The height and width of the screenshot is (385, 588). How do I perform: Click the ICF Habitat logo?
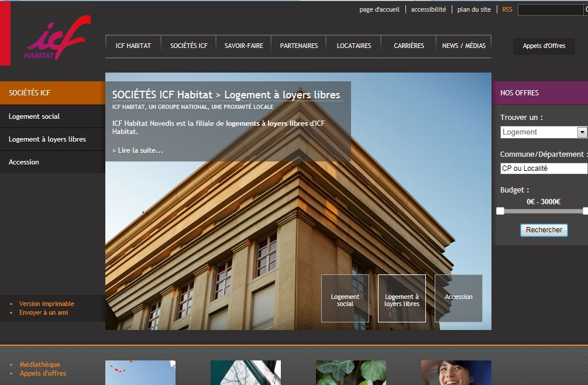[57, 37]
